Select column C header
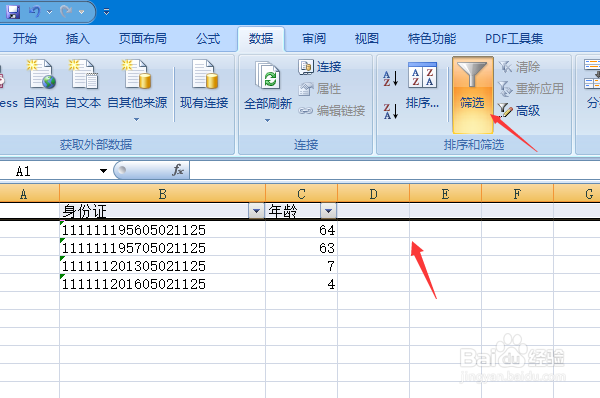Screen dimensions: 600x398 coord(301,194)
